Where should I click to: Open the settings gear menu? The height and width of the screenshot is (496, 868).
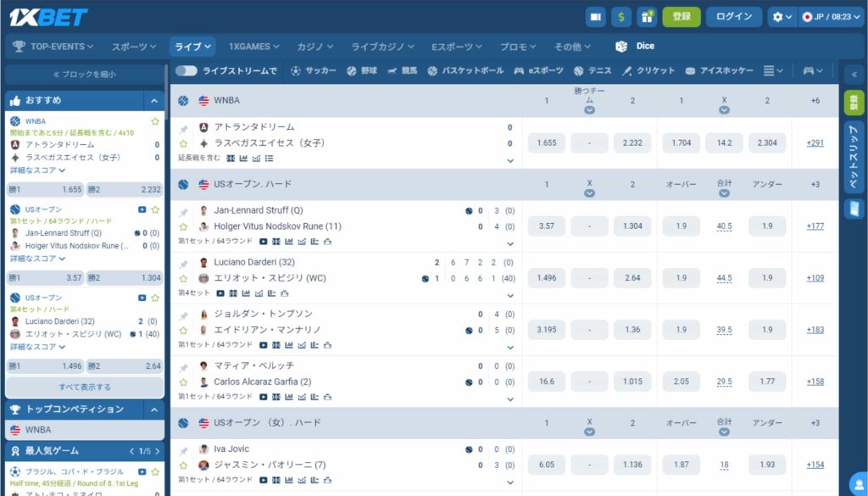(x=782, y=17)
